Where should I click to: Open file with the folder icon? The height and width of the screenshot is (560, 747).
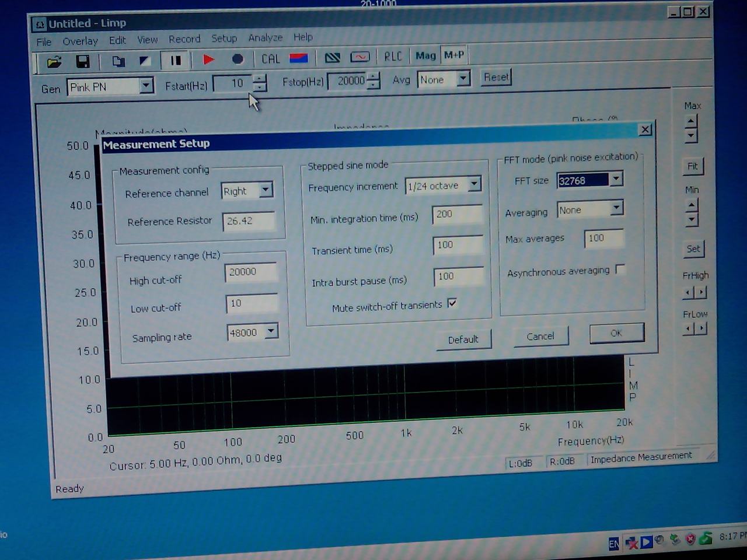click(x=54, y=62)
